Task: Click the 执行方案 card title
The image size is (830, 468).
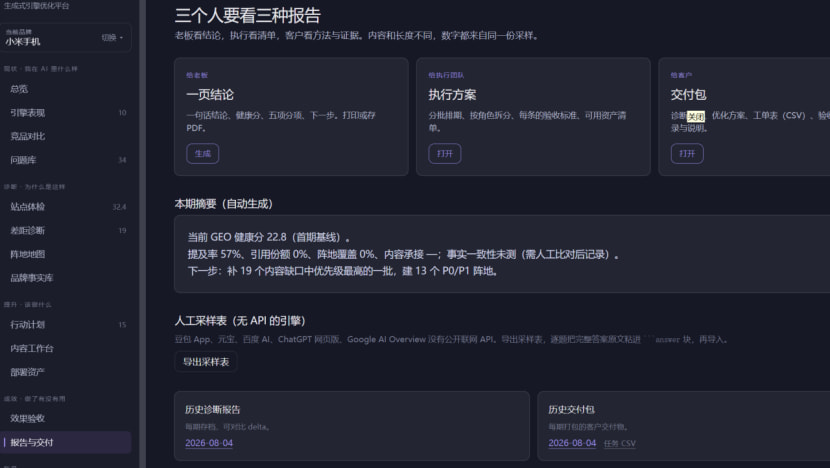Action: coord(452,95)
